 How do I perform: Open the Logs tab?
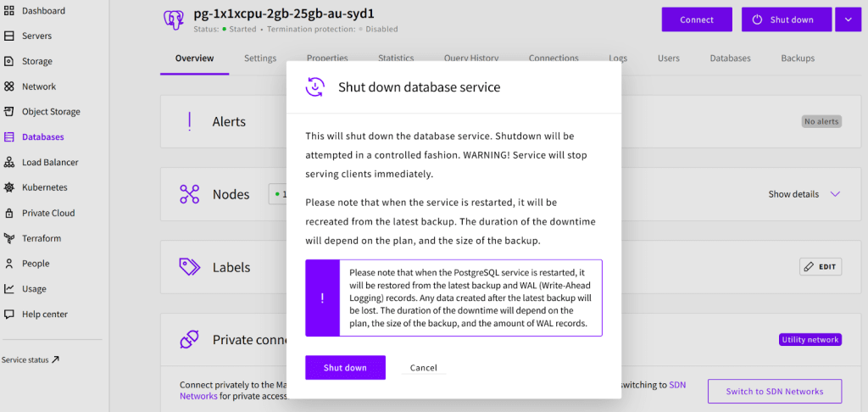[618, 58]
